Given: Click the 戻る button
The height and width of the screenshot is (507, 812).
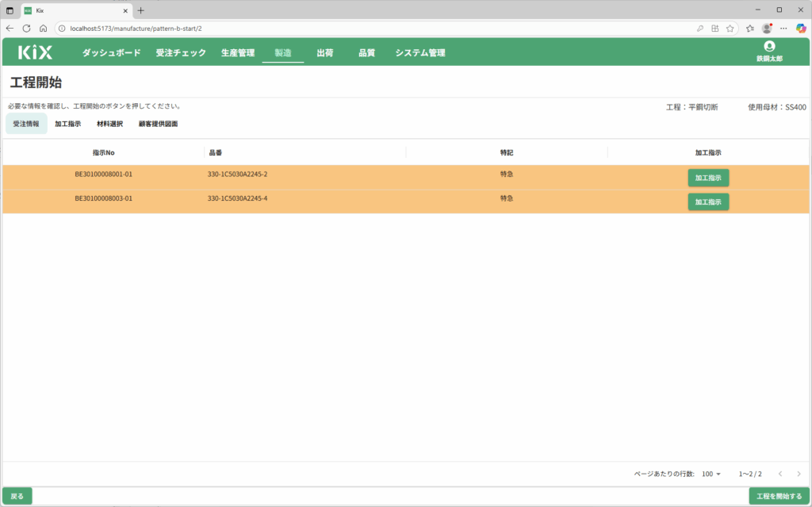Looking at the screenshot, I should tap(17, 496).
